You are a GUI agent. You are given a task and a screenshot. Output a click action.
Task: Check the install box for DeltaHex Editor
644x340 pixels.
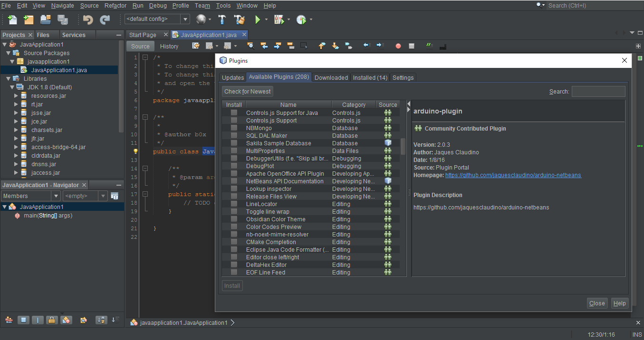click(x=234, y=265)
